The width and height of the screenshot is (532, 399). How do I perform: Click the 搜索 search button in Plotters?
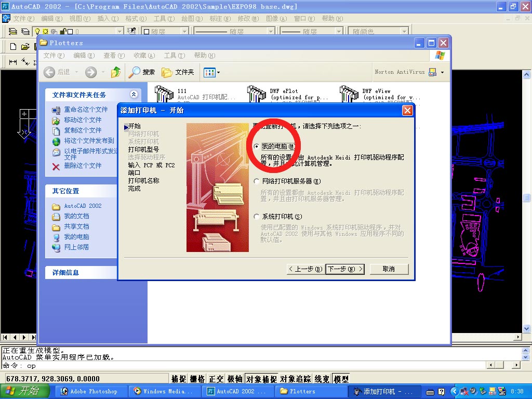[x=142, y=72]
